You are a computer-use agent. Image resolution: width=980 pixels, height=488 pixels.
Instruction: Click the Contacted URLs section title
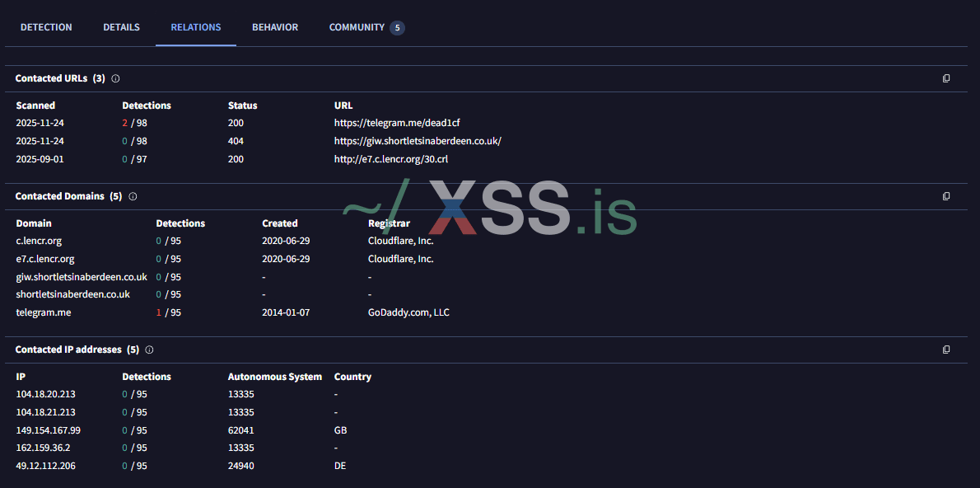coord(60,79)
